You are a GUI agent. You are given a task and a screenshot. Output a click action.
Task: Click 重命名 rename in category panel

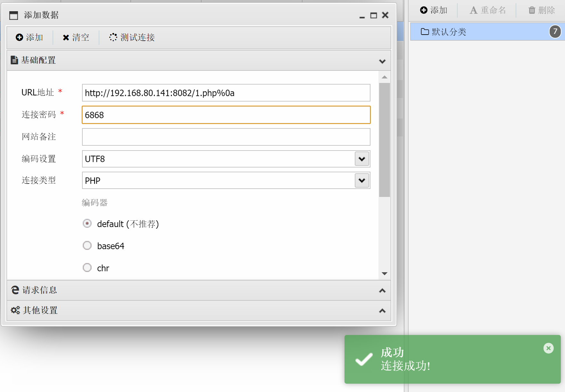point(488,10)
